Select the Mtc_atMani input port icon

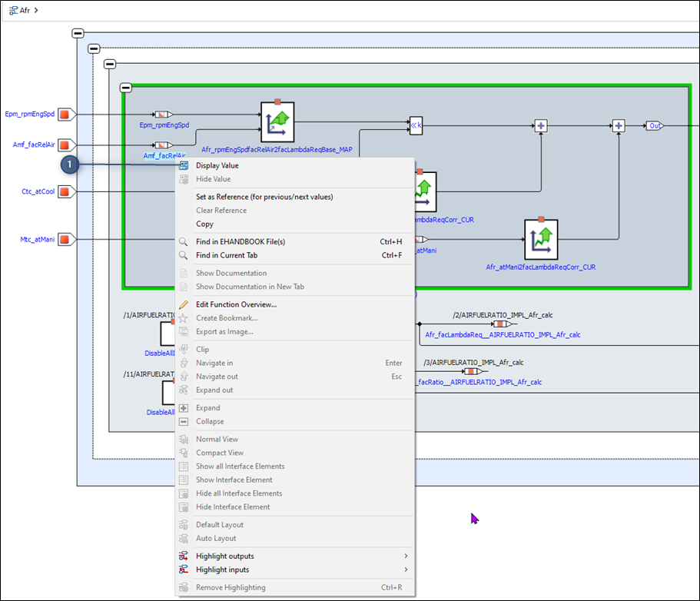coord(65,239)
